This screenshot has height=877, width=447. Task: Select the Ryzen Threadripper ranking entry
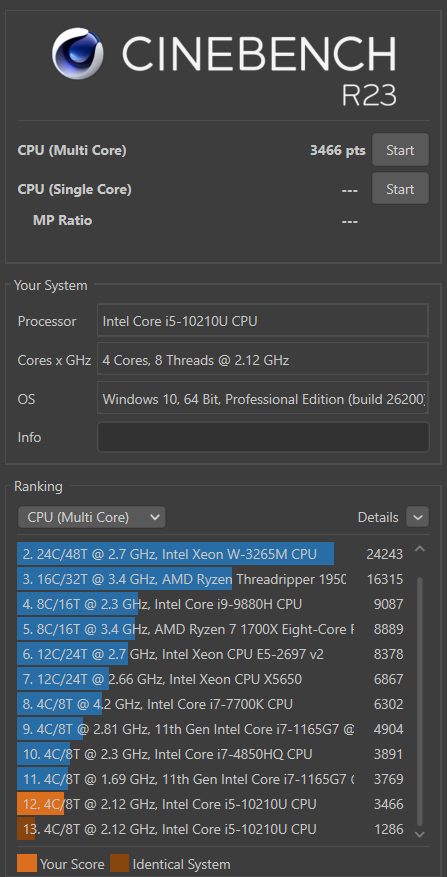pyautogui.click(x=213, y=579)
